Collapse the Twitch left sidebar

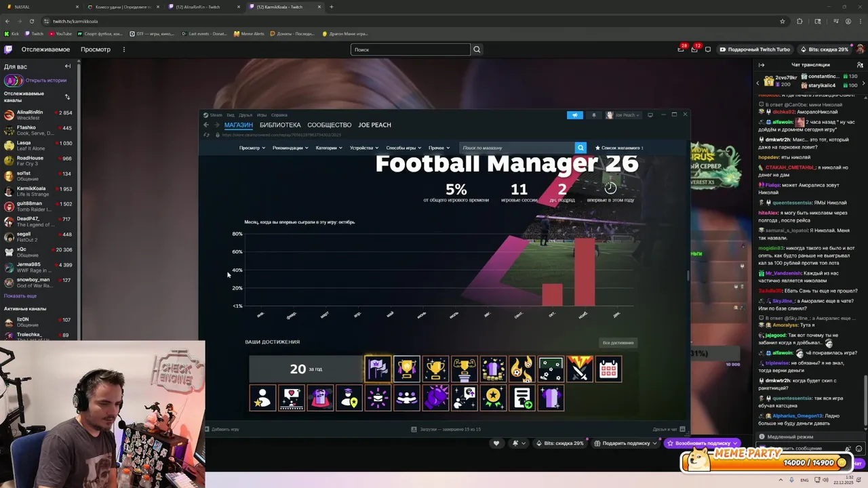click(x=68, y=66)
